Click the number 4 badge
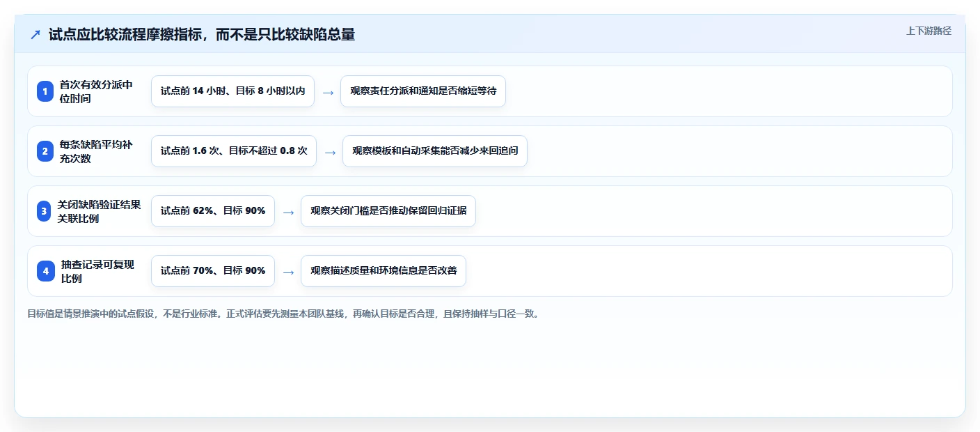The image size is (980, 432). point(46,271)
